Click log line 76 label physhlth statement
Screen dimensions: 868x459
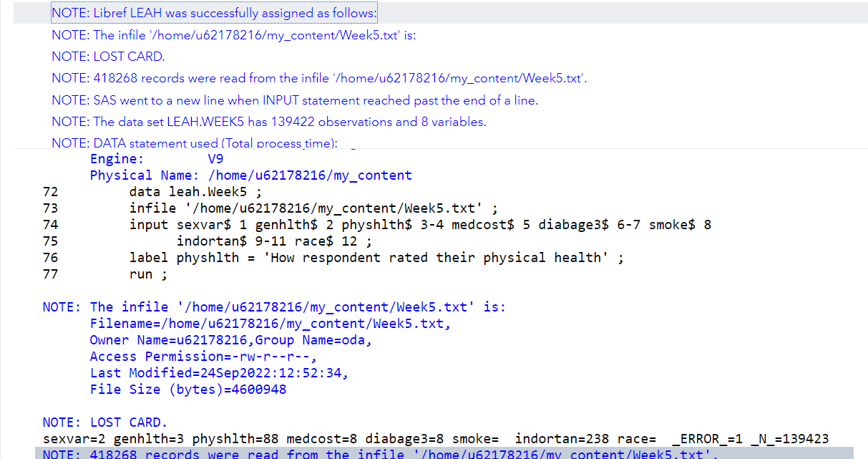[x=376, y=258]
